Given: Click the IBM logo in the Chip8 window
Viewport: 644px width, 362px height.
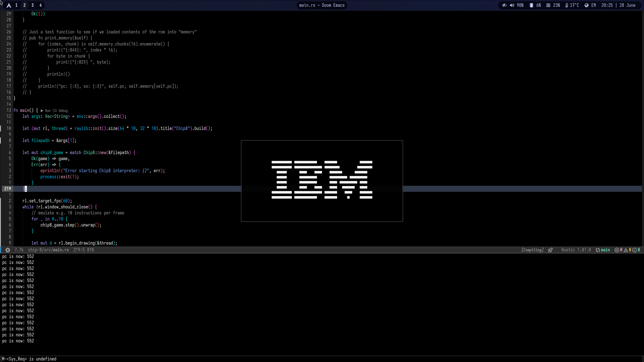Looking at the screenshot, I should click(x=322, y=180).
